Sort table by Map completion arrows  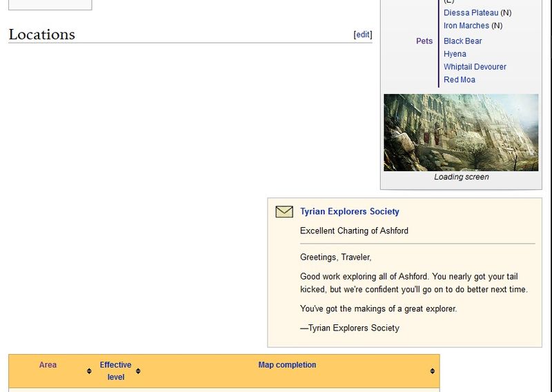coord(433,371)
